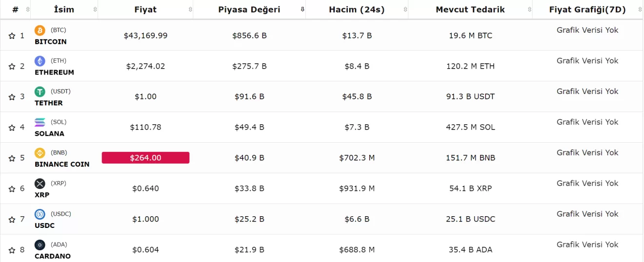The image size is (644, 262).
Task: Click the Ethereum logo icon
Action: pos(40,61)
